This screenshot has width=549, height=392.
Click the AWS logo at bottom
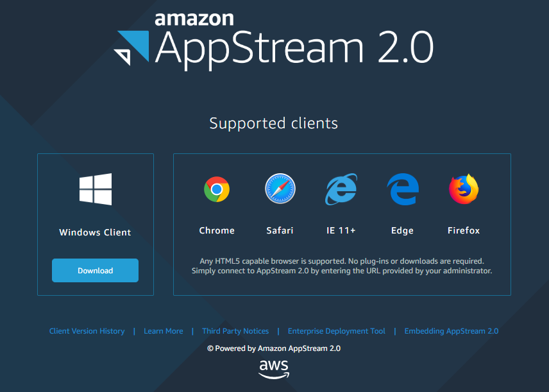click(x=274, y=370)
